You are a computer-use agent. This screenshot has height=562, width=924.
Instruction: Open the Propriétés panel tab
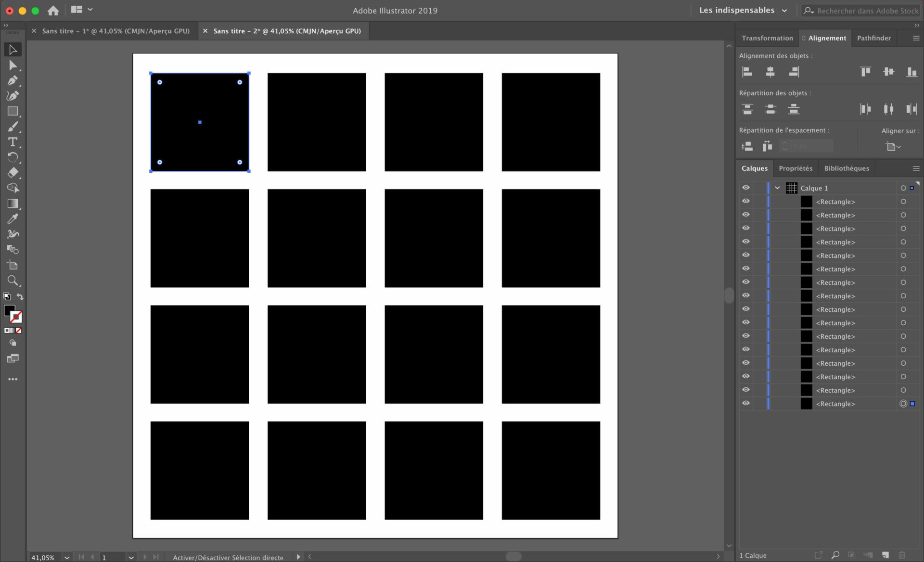(x=795, y=168)
